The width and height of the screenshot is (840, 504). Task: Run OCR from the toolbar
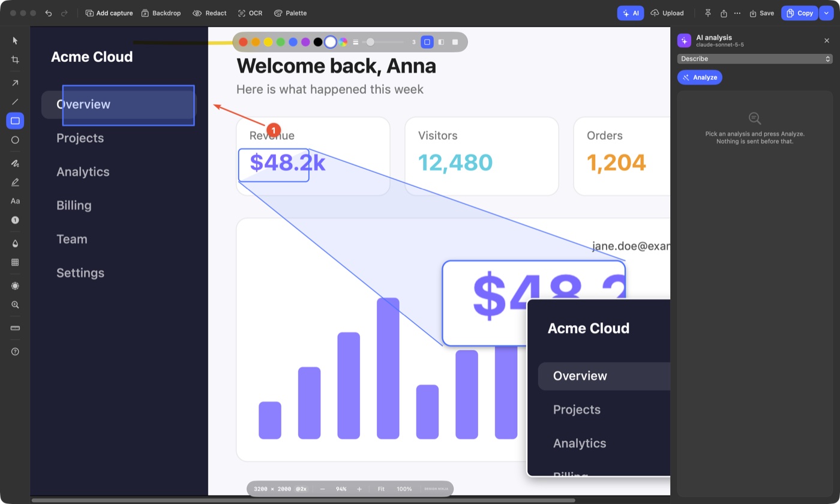(x=250, y=13)
